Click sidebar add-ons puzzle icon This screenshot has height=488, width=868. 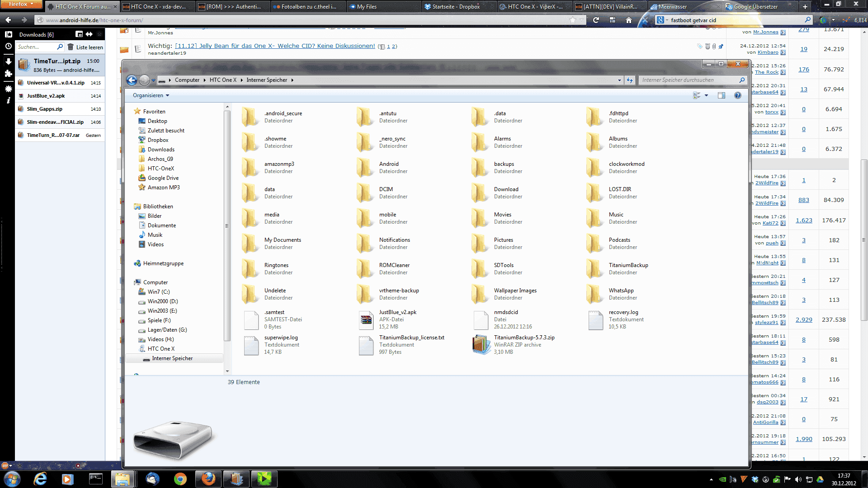coord(8,73)
